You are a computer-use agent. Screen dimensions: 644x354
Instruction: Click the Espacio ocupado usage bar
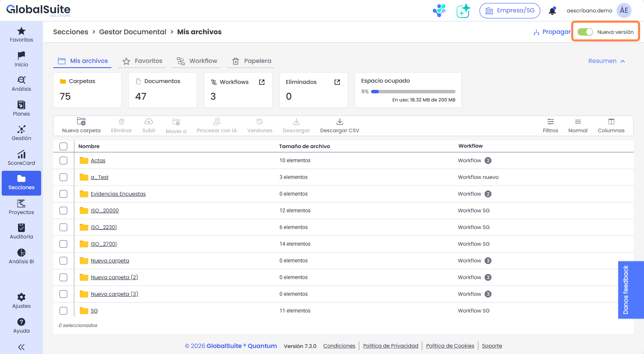(x=413, y=92)
